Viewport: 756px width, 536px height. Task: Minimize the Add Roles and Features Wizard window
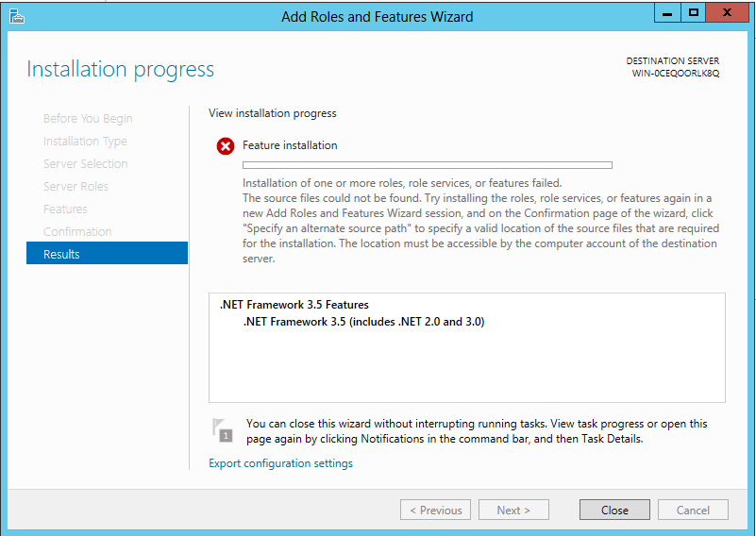[667, 12]
